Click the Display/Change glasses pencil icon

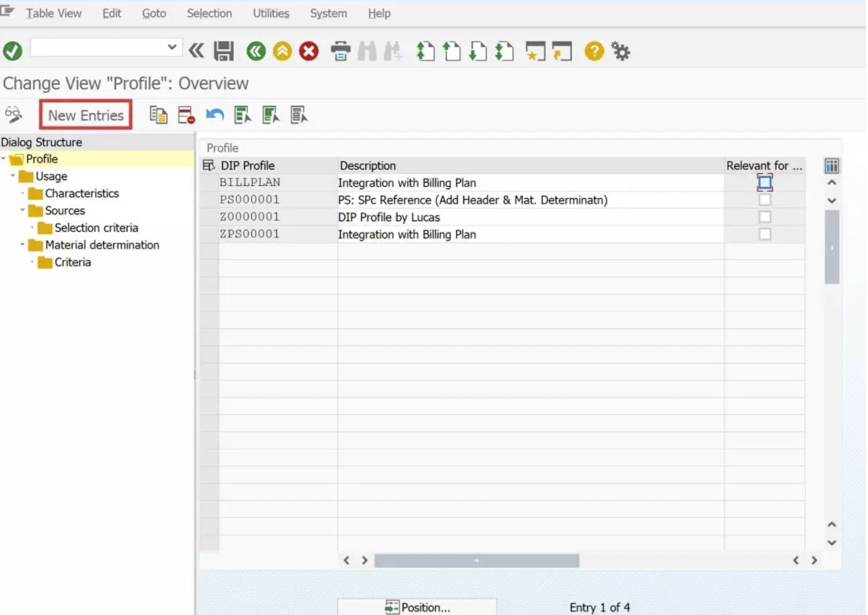tap(13, 115)
